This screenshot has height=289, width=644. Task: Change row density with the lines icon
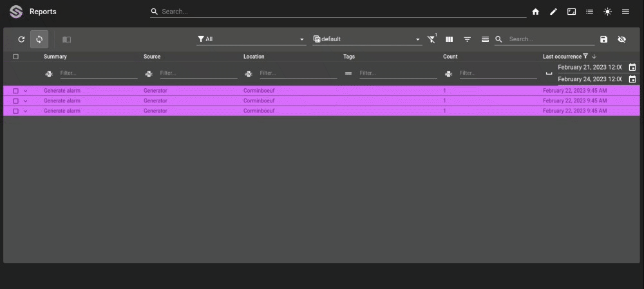coord(485,39)
